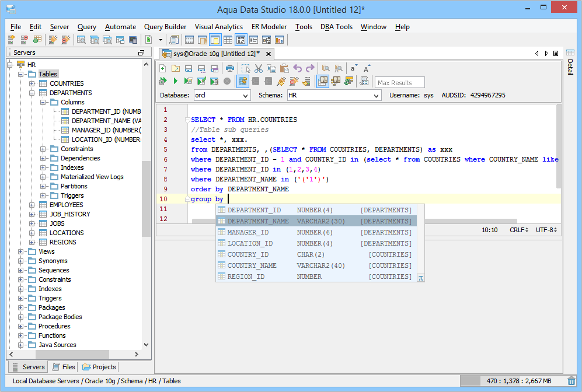Collapse the Tables folder node
Viewport: 582px width, 392px height.
[x=21, y=74]
